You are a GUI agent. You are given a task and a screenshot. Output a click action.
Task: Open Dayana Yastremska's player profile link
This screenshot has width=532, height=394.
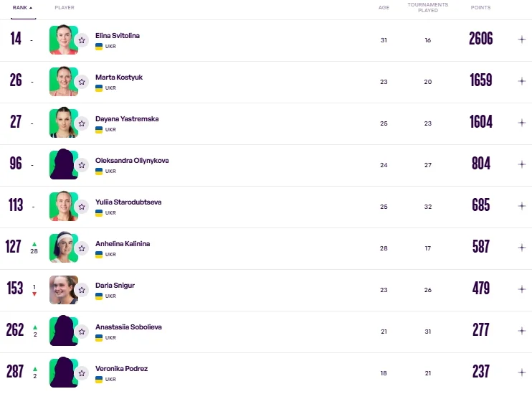(x=127, y=118)
